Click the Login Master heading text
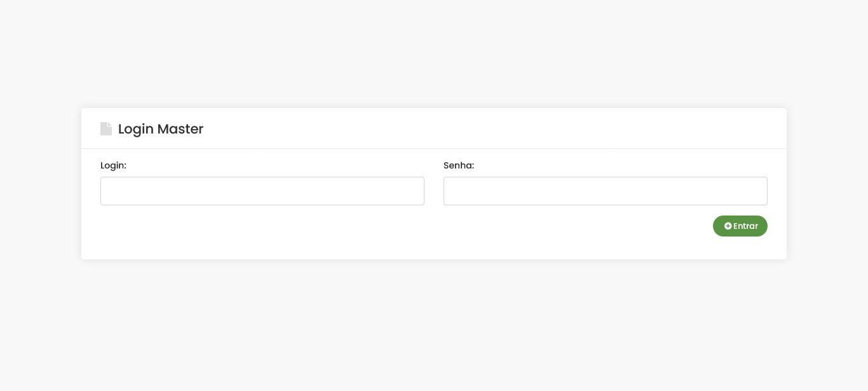Viewport: 868px width, 391px height. pyautogui.click(x=161, y=129)
